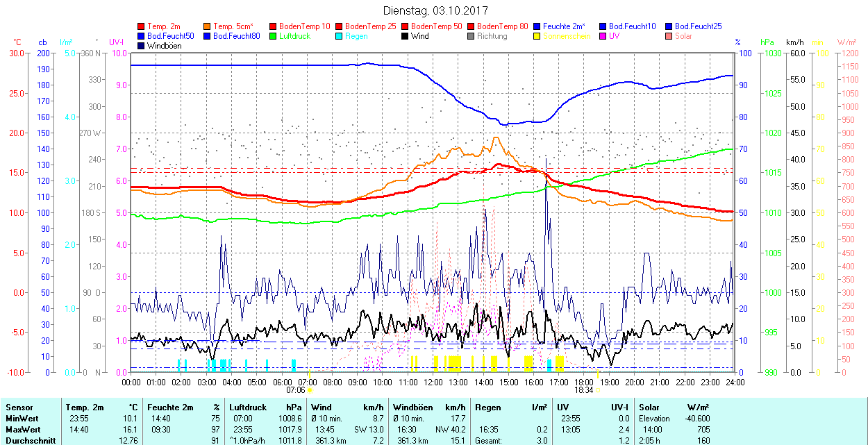
Task: Click the minimum pressure value 1008.6
Action: (290, 419)
